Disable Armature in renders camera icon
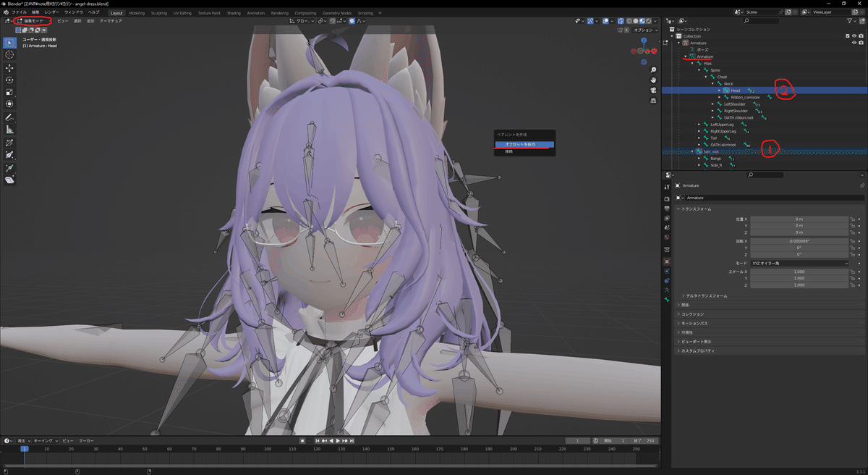 pos(862,43)
